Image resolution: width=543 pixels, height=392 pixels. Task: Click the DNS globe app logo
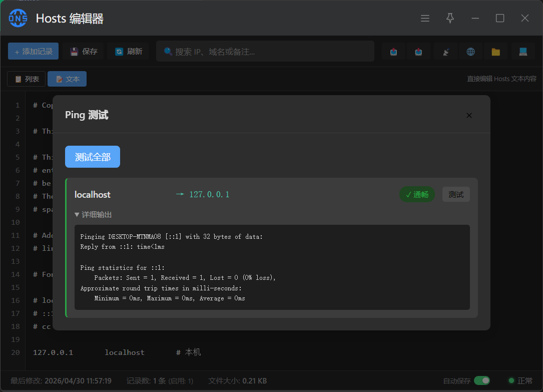18,18
